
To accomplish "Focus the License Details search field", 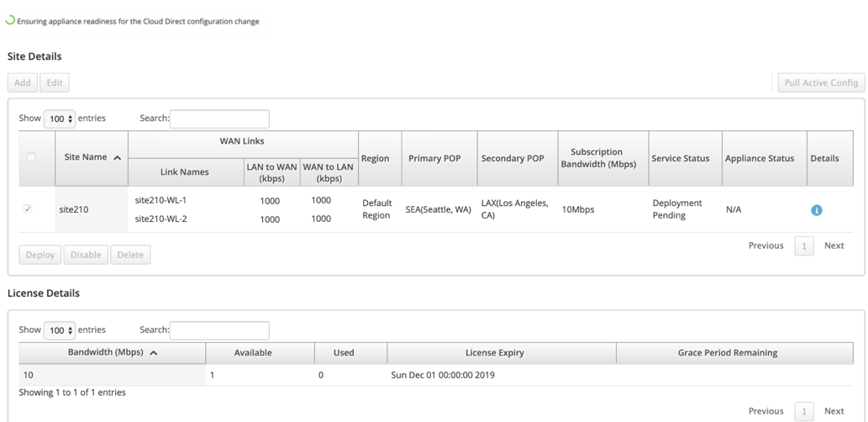I will [x=219, y=330].
